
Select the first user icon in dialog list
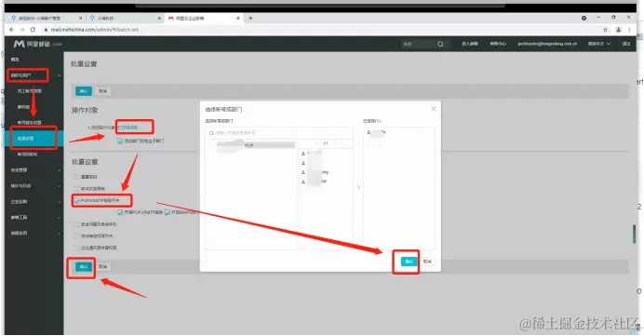coord(303,154)
